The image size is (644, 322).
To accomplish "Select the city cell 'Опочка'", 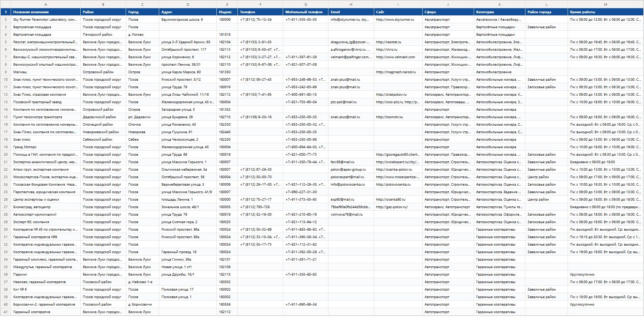I will coord(142,125).
